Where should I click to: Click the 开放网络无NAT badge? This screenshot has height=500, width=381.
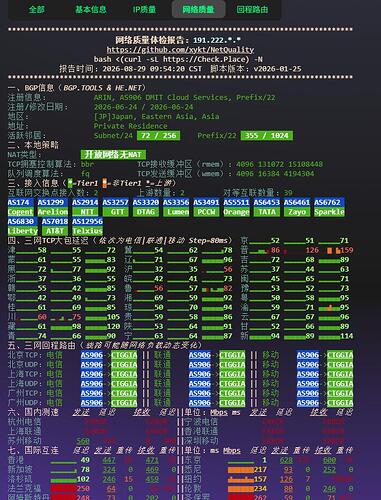pyautogui.click(x=113, y=155)
